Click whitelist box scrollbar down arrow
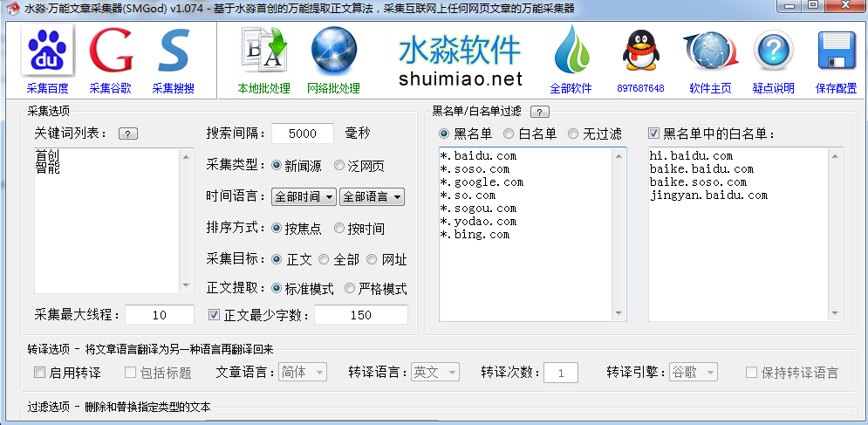868x425 pixels. [x=836, y=313]
